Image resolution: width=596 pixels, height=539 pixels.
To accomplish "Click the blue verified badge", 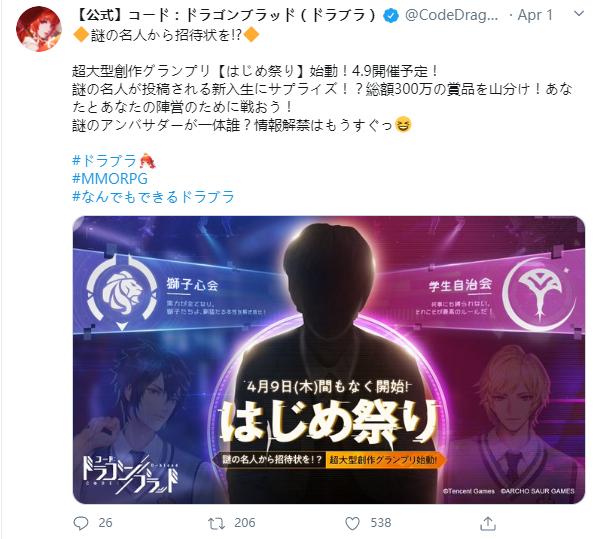I will (x=391, y=15).
